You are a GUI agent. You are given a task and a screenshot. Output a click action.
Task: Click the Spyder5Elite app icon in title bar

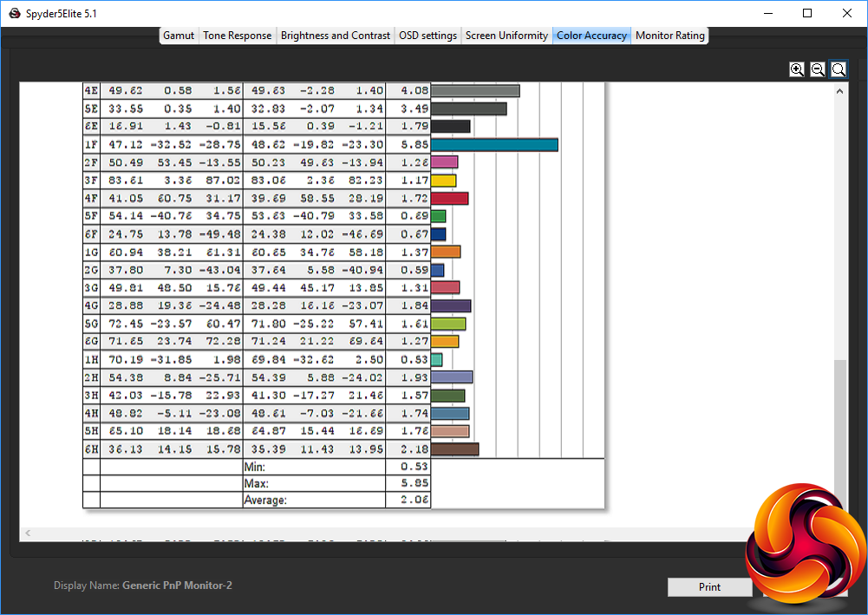(14, 13)
